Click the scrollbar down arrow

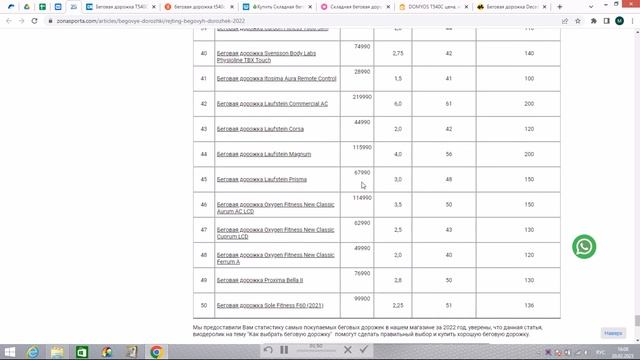pos(637,341)
